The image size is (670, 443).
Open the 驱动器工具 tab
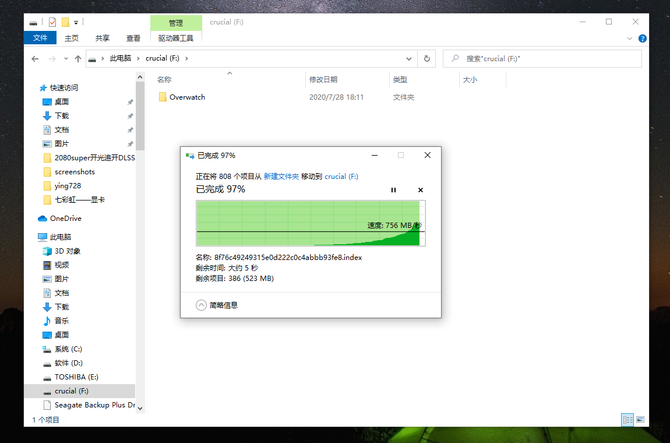(176, 38)
